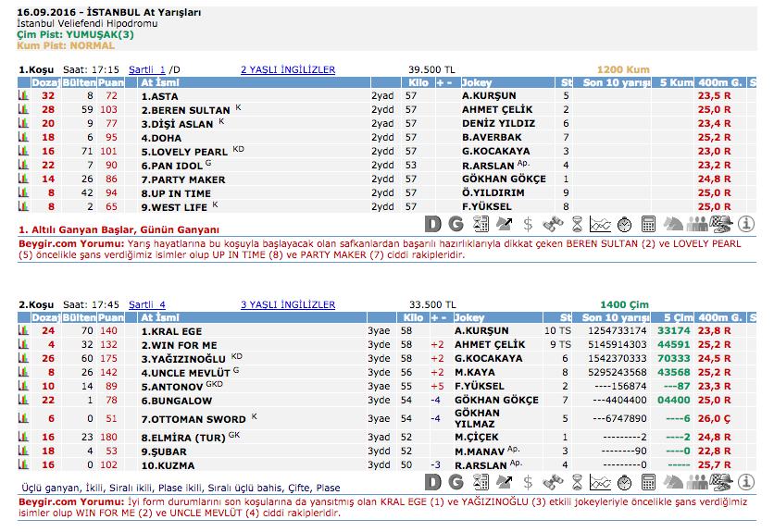Open the line graph icon for race 1
774x532 pixels.
pyautogui.click(x=601, y=223)
